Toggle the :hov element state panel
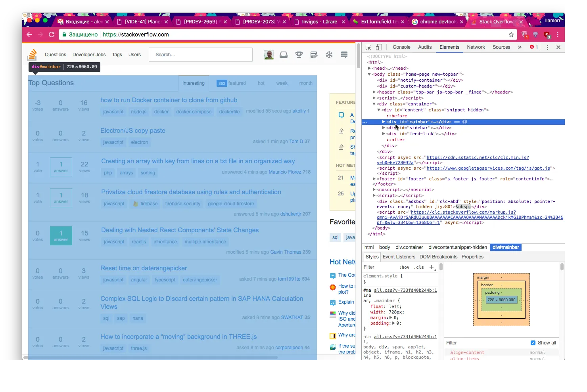 [x=405, y=268]
